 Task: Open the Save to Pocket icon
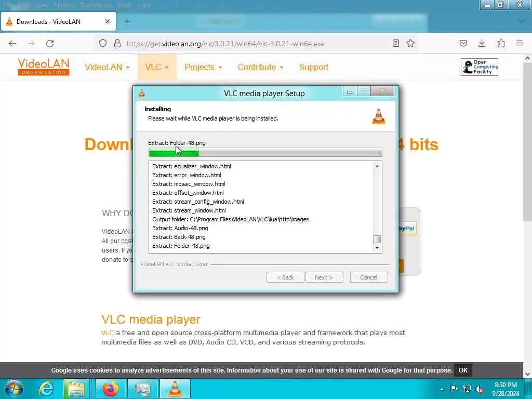(463, 43)
